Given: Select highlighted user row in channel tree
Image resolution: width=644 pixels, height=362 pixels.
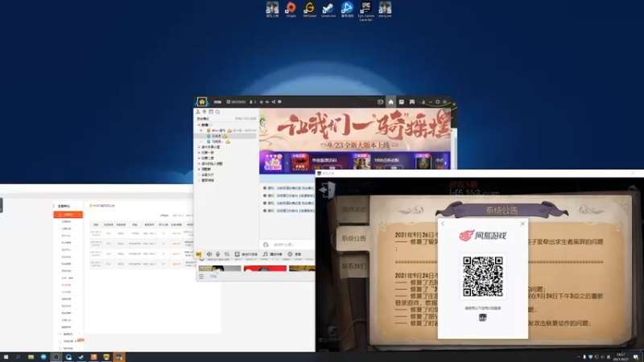Looking at the screenshot, I should [226, 136].
